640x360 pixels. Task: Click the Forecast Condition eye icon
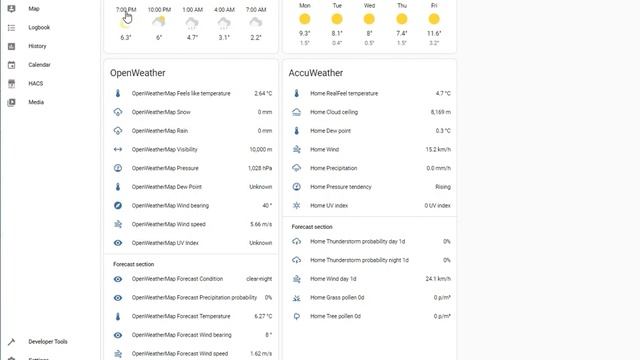118,279
